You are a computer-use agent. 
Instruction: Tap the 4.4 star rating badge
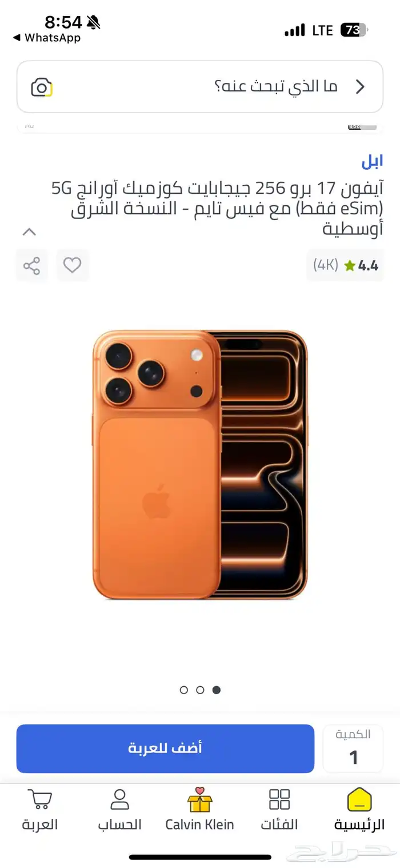(345, 265)
